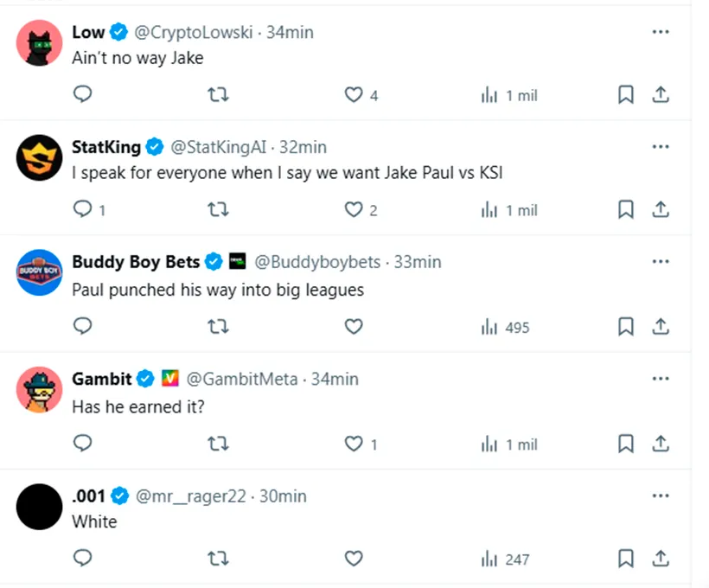View analytics for Gambit's tweet

coord(509,444)
